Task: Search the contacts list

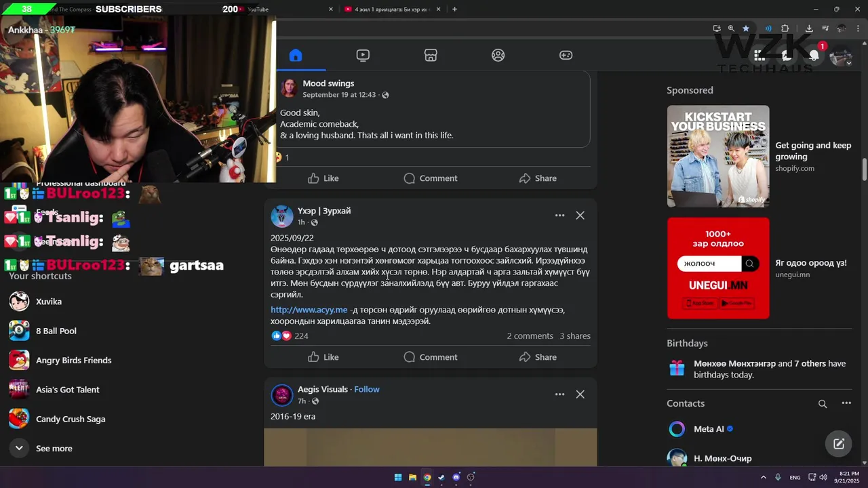Action: click(x=823, y=404)
